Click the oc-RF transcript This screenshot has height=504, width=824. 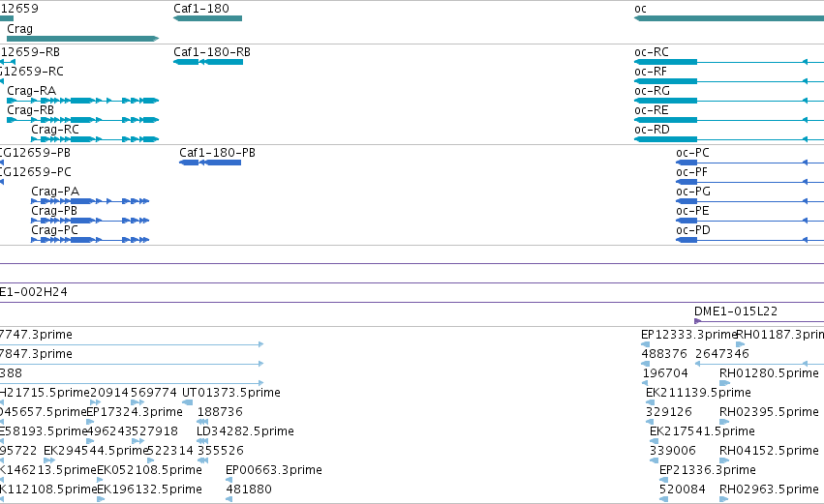point(729,81)
